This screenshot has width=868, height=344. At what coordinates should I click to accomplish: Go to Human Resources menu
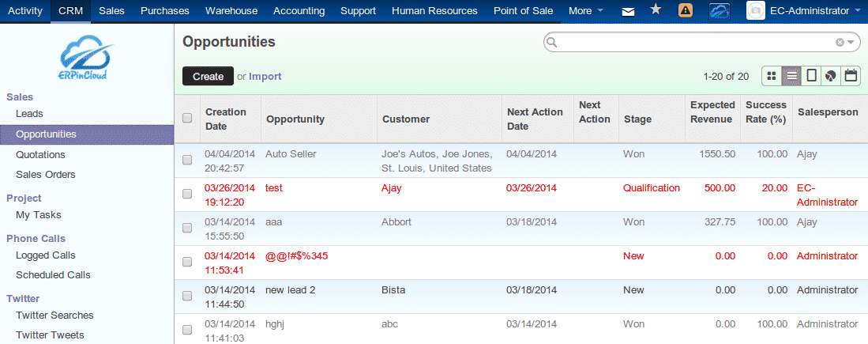(x=434, y=11)
